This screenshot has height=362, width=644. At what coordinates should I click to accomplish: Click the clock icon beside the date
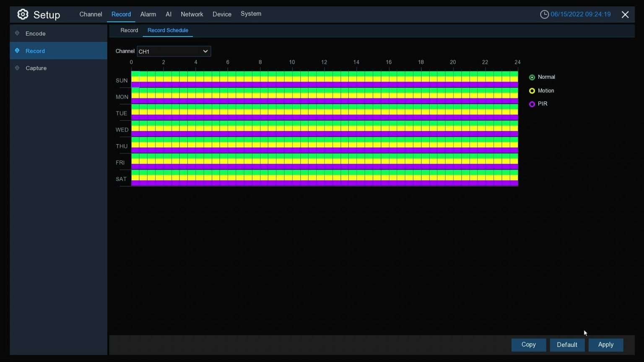(544, 15)
